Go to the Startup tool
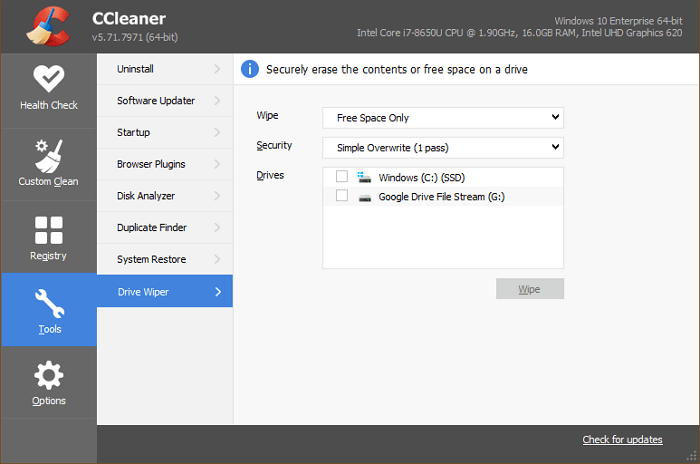Screen dimensions: 700x464 coord(165,132)
